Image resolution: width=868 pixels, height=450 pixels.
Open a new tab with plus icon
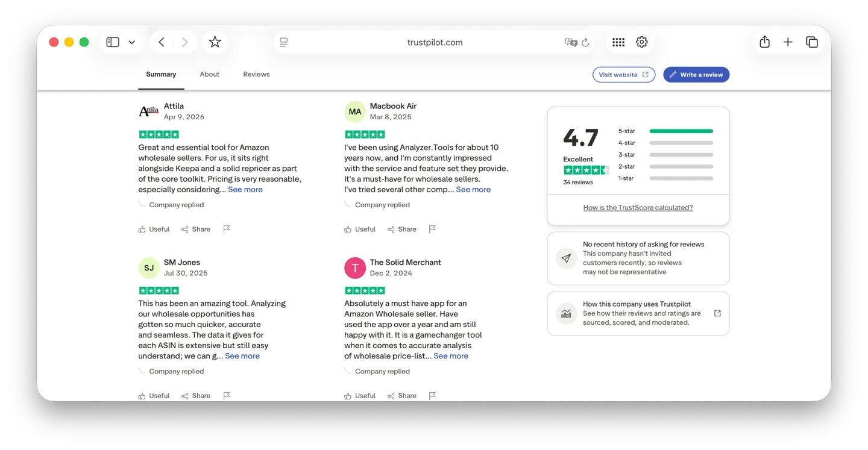pyautogui.click(x=788, y=42)
